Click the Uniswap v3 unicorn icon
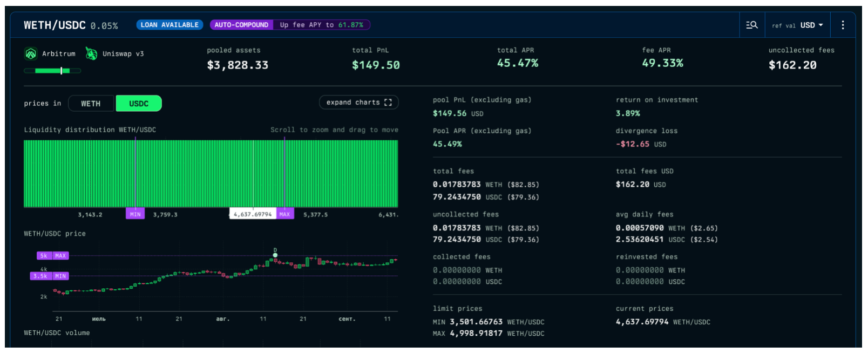Screen dimensions: 868x353 click(x=92, y=53)
